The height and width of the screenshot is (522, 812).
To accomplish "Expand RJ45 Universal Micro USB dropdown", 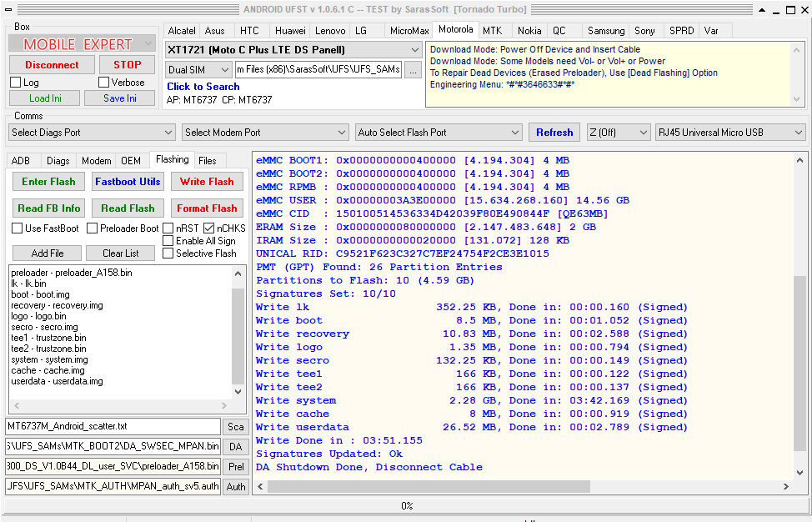I will (730, 133).
